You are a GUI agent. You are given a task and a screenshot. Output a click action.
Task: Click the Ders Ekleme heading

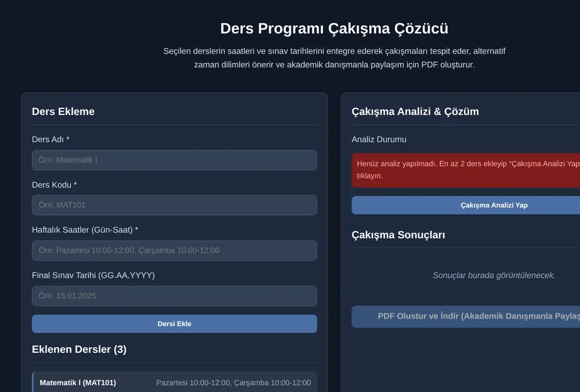(63, 111)
